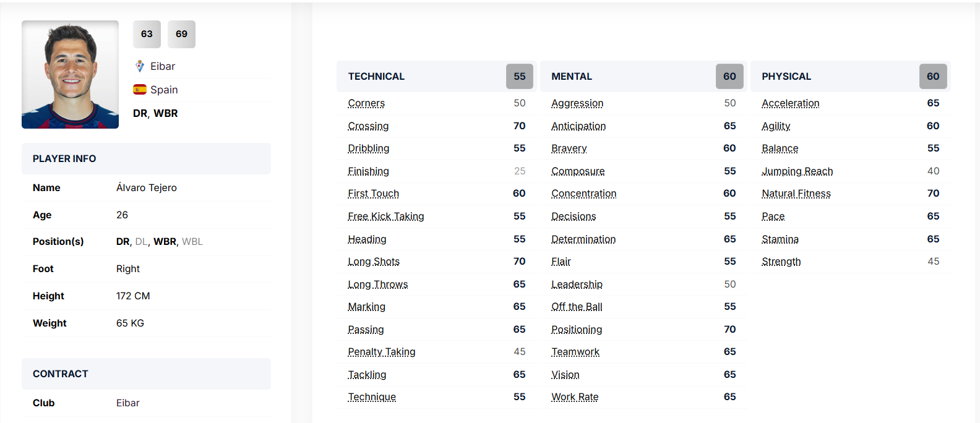The width and height of the screenshot is (980, 423).
Task: Click the Finishing attribute label
Action: click(368, 171)
